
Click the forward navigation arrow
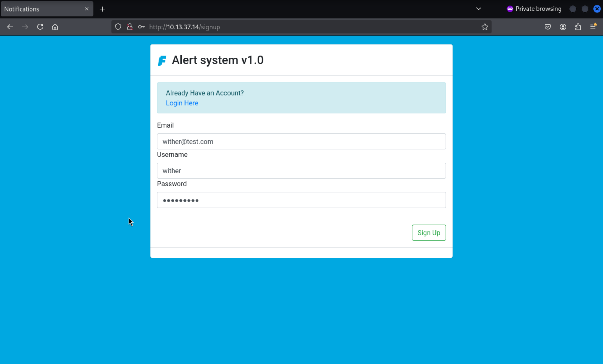coord(25,27)
